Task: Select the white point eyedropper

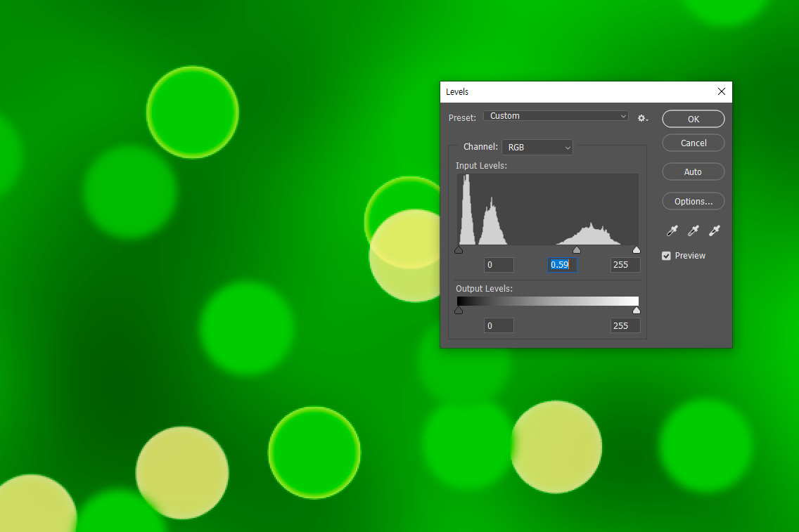Action: (715, 231)
